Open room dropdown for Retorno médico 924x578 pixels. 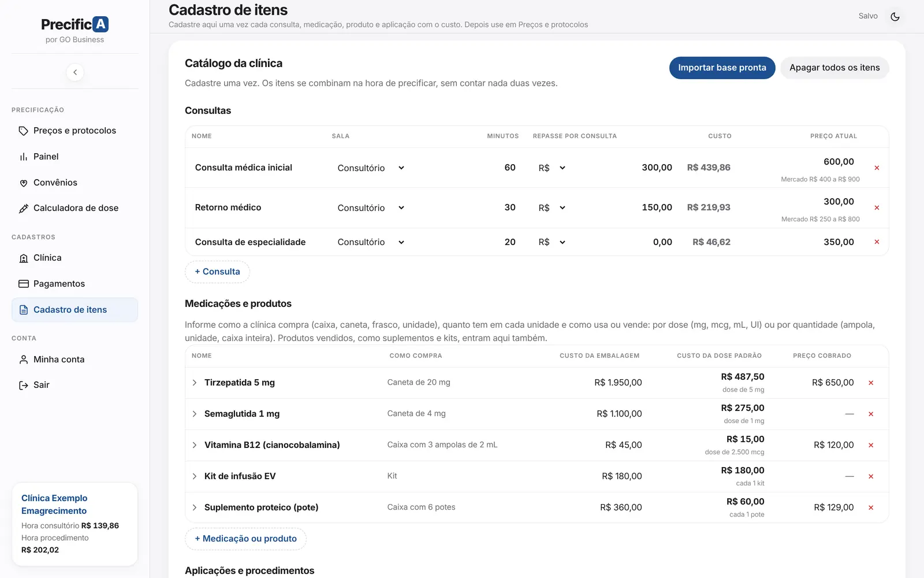371,208
